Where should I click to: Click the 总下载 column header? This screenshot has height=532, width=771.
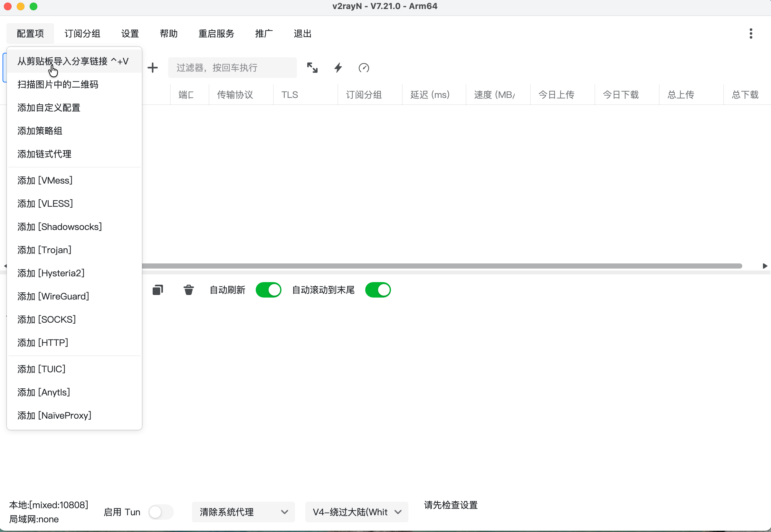(x=747, y=95)
